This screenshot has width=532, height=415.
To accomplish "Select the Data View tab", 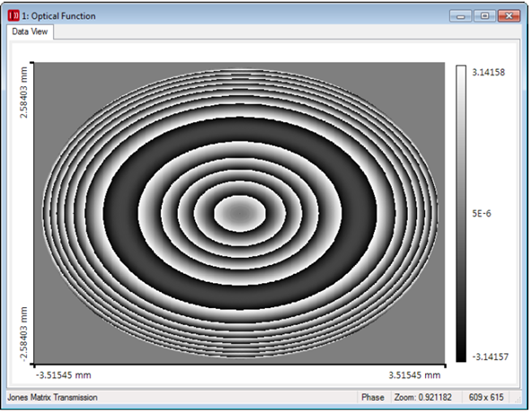I will point(30,31).
